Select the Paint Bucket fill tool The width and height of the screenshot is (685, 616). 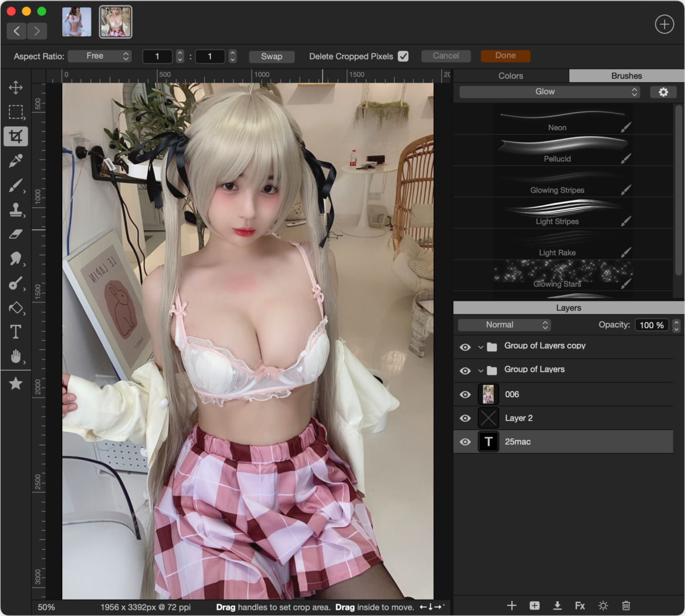click(16, 308)
